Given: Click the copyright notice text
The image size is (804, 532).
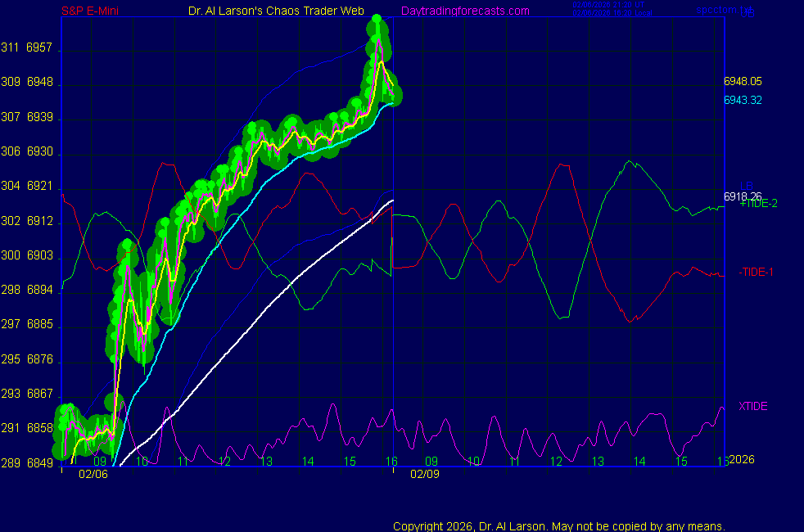Looking at the screenshot, I should point(558,526).
